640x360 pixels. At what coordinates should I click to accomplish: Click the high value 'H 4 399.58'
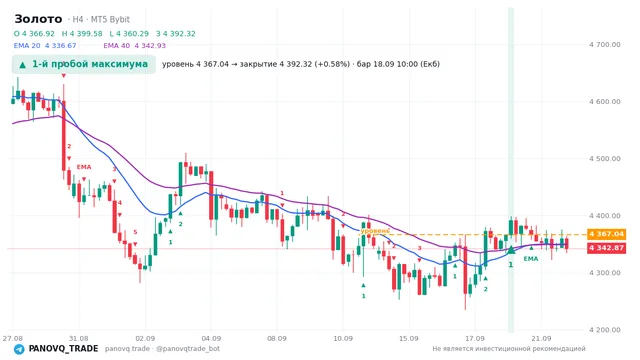click(x=82, y=33)
